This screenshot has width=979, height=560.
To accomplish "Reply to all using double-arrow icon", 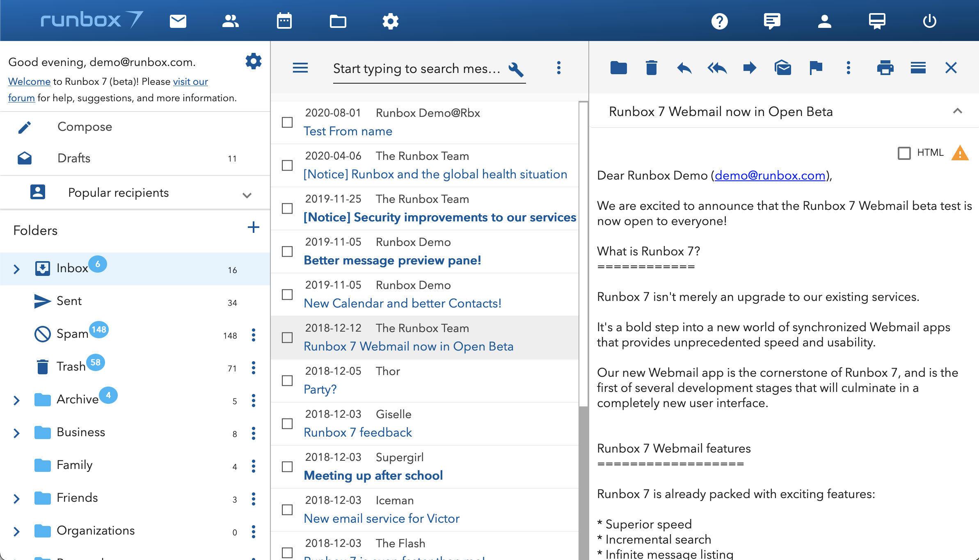I will pyautogui.click(x=717, y=68).
